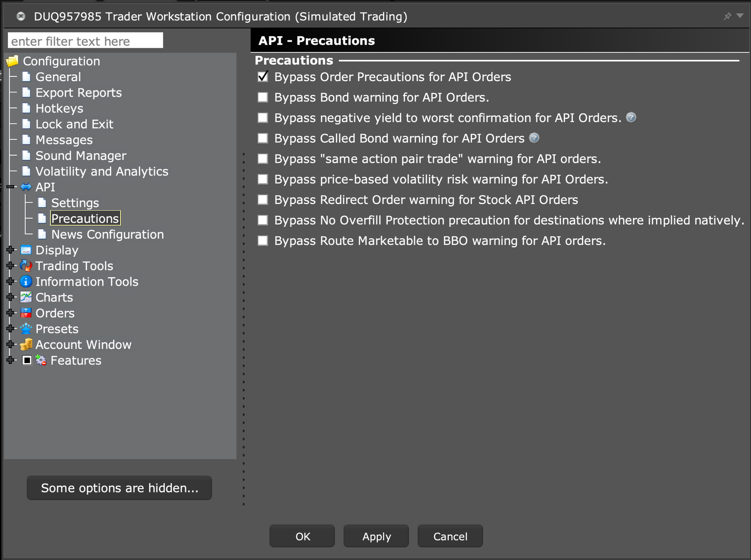The height and width of the screenshot is (560, 751).
Task: Toggle the Features checkbox in tree
Action: pos(27,360)
